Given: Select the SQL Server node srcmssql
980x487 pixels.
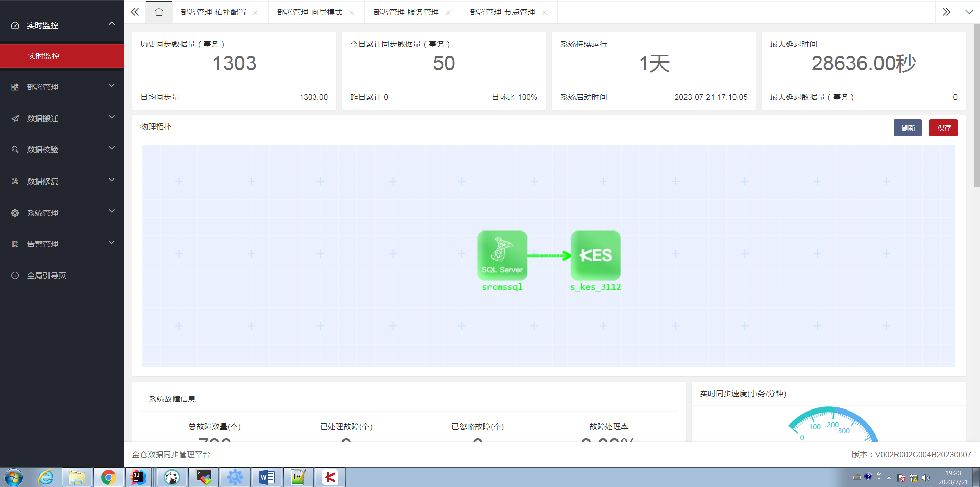Looking at the screenshot, I should click(x=502, y=255).
